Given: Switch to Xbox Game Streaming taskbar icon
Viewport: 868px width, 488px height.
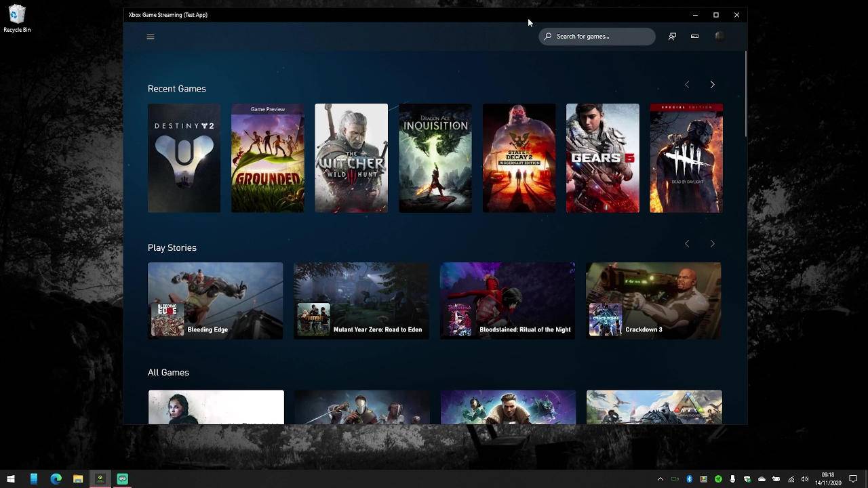Looking at the screenshot, I should click(x=100, y=479).
